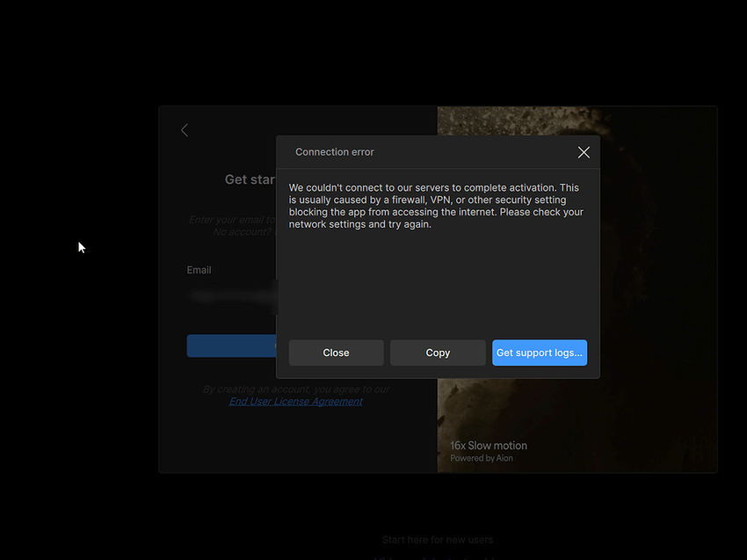Click the Connection error dialog title
Screen dimensions: 747x560
click(x=334, y=152)
